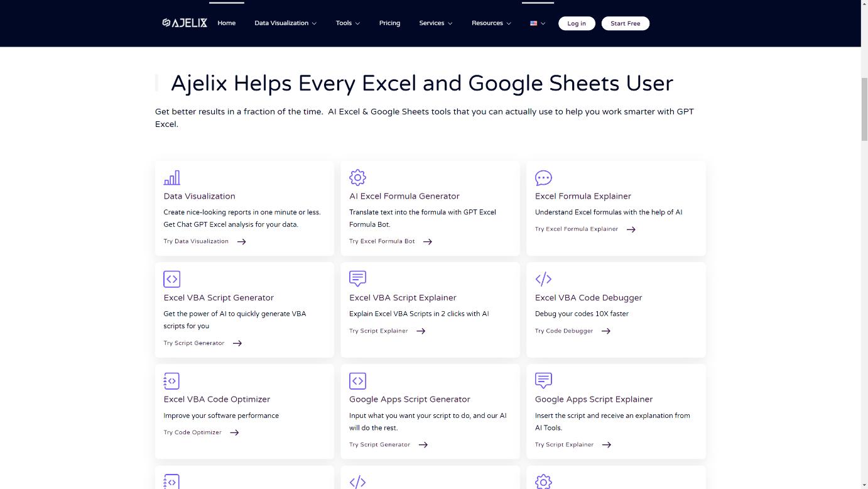Click the US flag language icon

pos(533,23)
